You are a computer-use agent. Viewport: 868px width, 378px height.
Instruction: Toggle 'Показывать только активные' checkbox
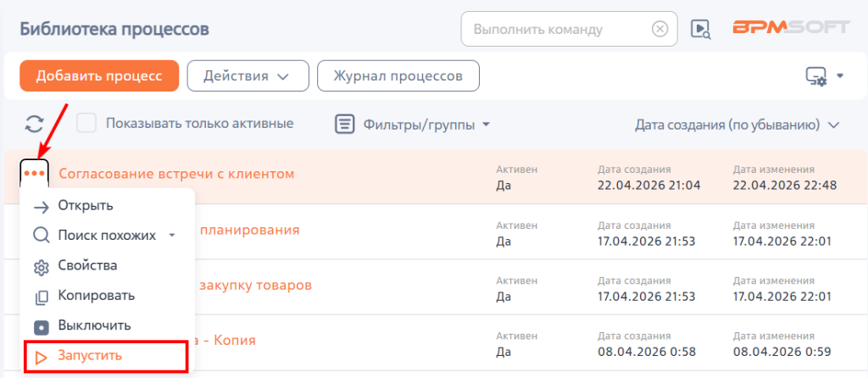[86, 124]
